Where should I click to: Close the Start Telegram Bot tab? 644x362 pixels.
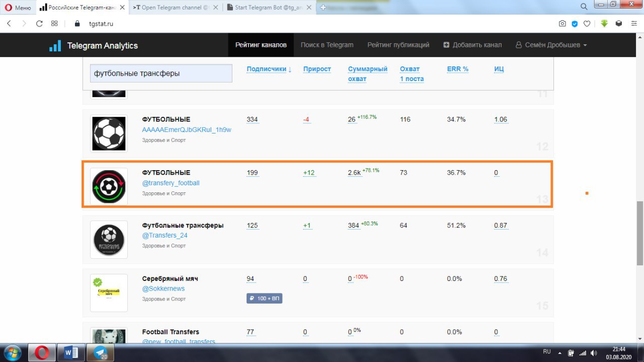point(308,8)
